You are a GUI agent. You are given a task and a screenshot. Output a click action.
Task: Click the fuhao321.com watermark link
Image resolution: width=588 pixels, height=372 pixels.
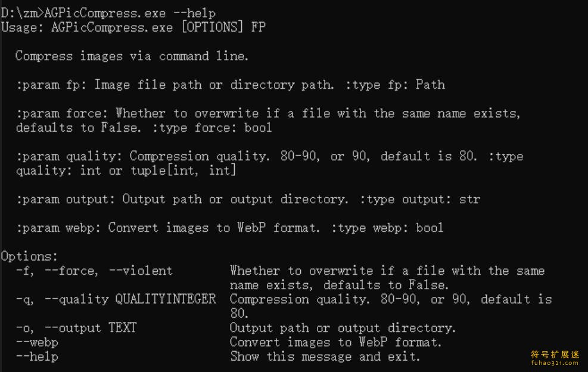[x=555, y=363]
